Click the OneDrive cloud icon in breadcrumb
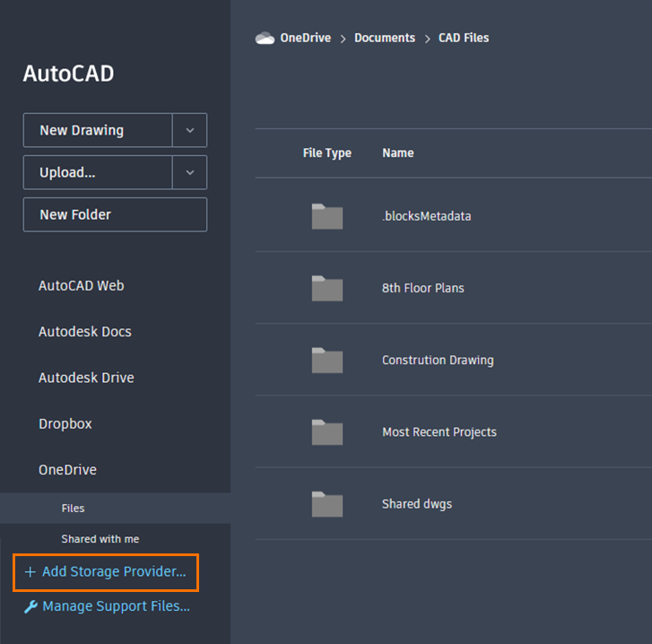 pos(265,38)
